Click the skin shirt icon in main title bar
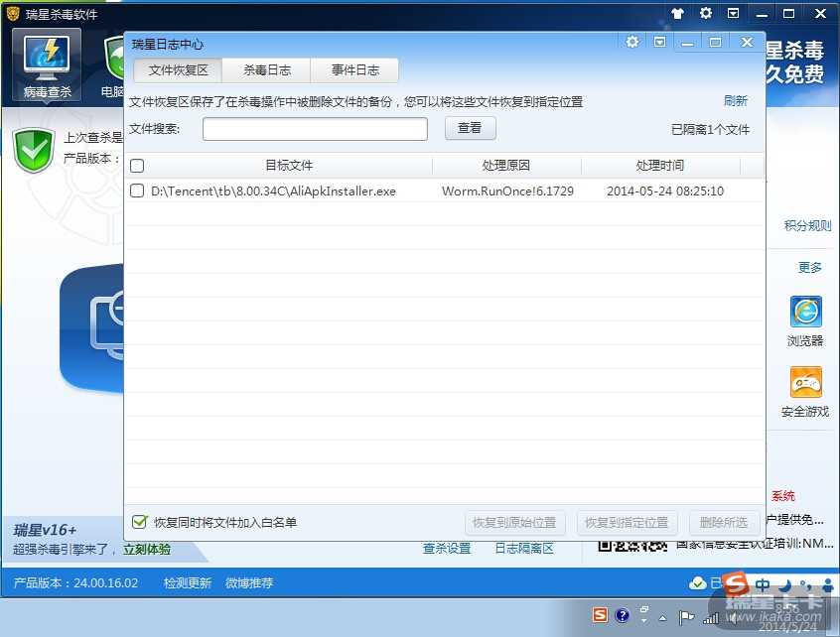This screenshot has width=840, height=637. (678, 13)
